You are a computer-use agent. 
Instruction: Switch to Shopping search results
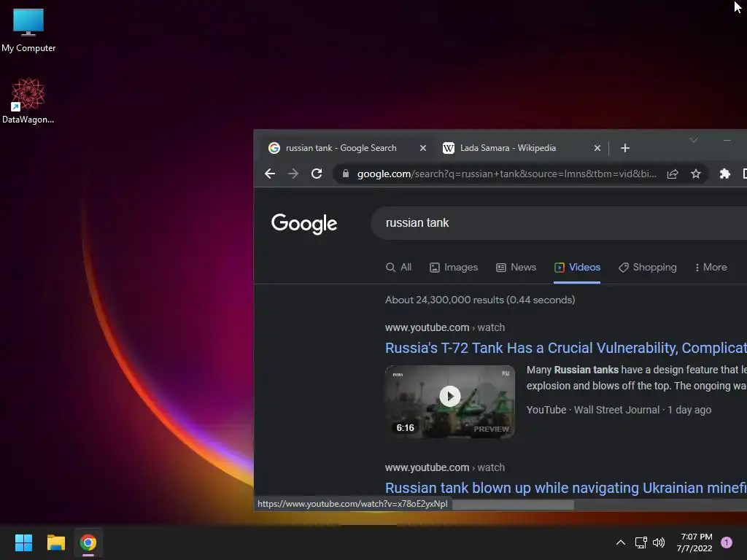pos(648,268)
